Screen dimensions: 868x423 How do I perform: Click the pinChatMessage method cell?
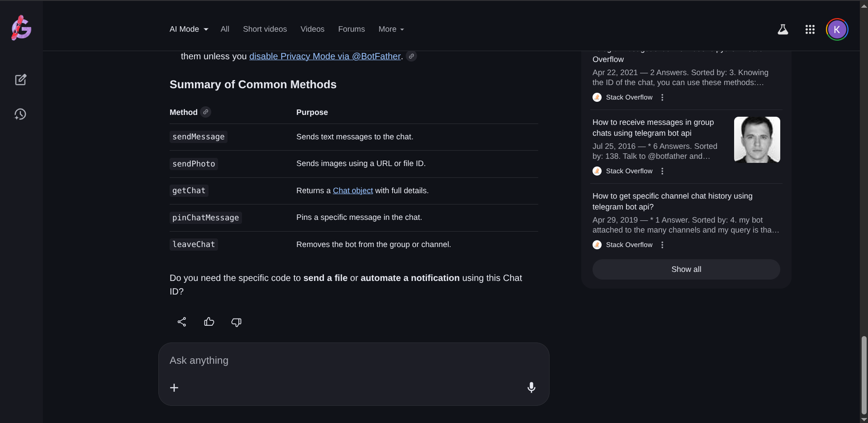tap(206, 218)
